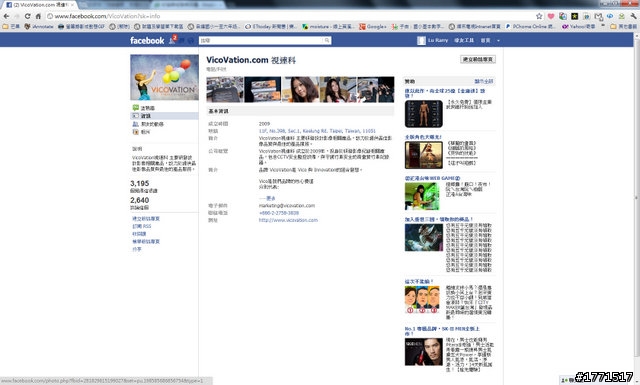Click the facebook logo in the blue bar
This screenshot has height=385, width=640.
coord(147,40)
